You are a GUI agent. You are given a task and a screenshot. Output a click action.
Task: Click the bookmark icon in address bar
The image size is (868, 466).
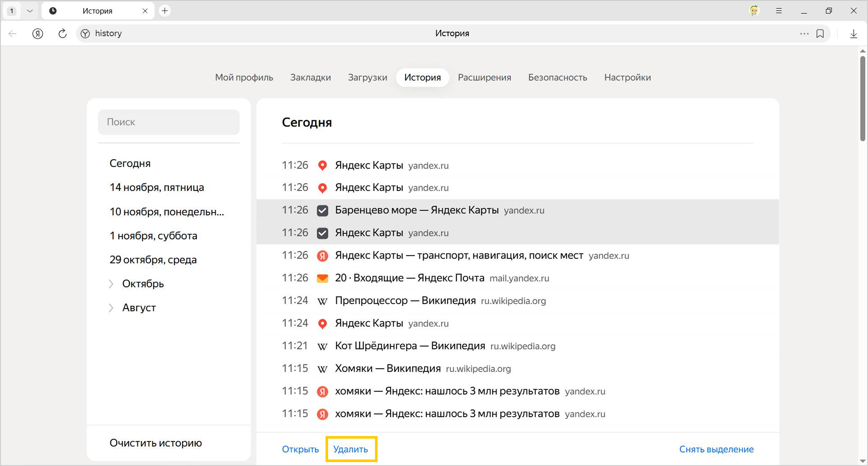(x=820, y=33)
